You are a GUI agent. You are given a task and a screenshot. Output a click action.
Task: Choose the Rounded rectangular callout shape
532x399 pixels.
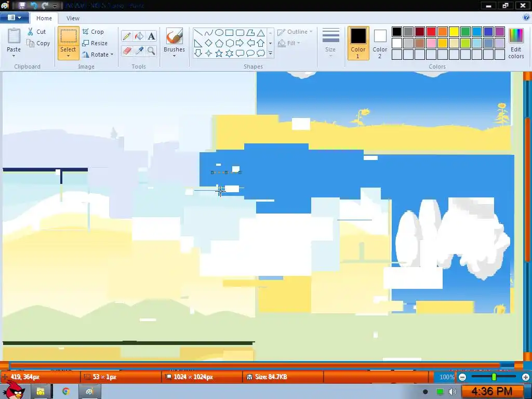[240, 54]
